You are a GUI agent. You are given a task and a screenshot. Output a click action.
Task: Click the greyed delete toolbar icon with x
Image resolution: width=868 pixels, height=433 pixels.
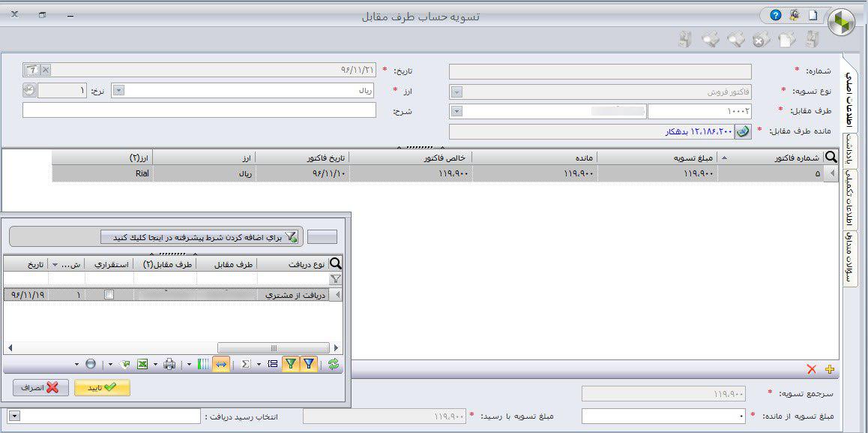coord(761,39)
